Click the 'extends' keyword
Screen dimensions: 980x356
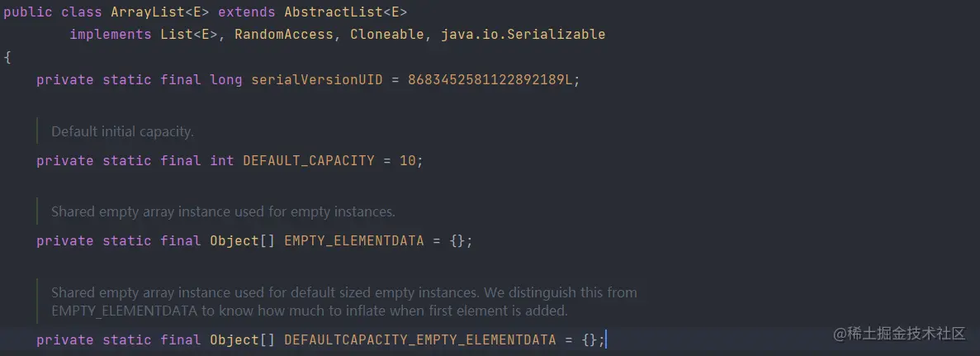(x=246, y=12)
